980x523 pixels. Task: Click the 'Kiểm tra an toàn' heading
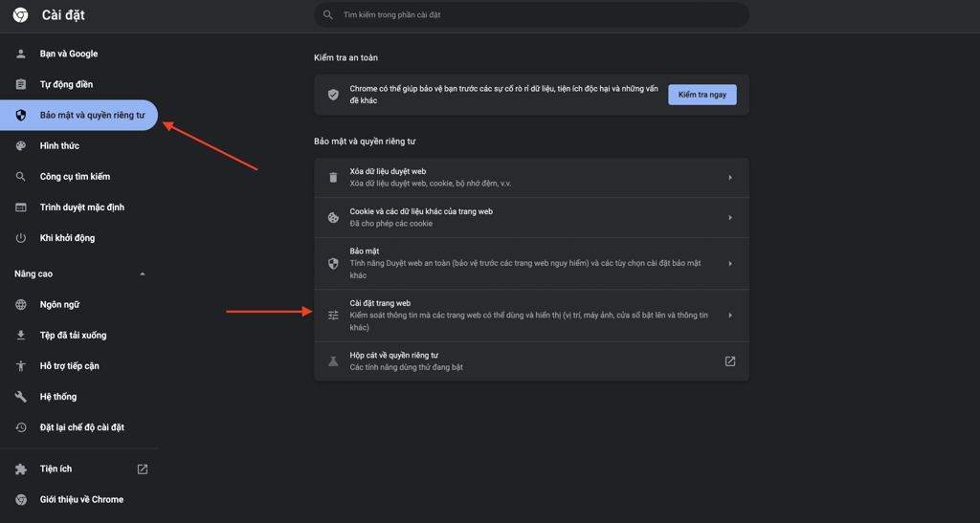pos(345,57)
